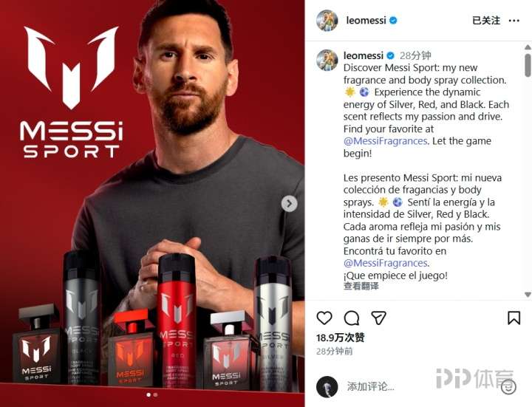Viewport: 532px width, 407px height.
Task: Open your own avatar beside the comment box
Action: [327, 386]
